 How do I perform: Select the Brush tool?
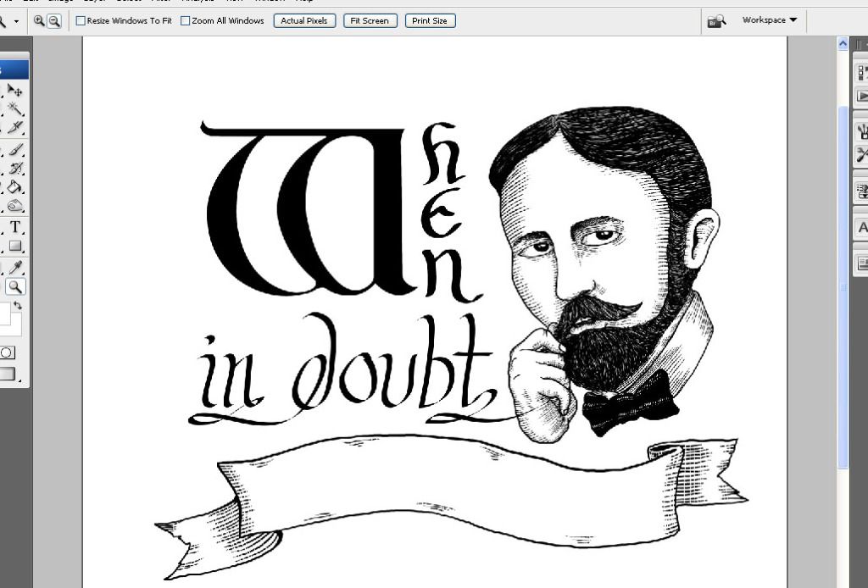15,150
